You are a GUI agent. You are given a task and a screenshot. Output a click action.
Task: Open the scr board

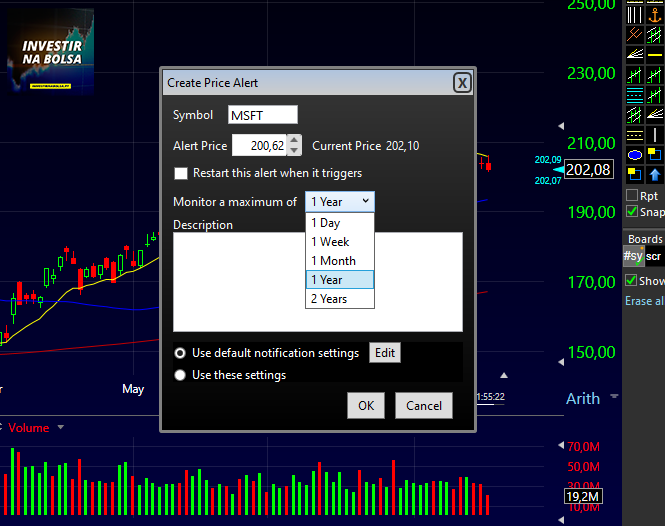654,256
